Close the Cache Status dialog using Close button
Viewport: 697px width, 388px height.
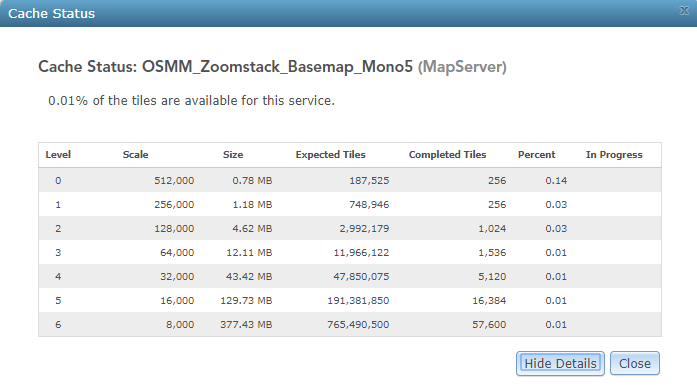point(635,364)
